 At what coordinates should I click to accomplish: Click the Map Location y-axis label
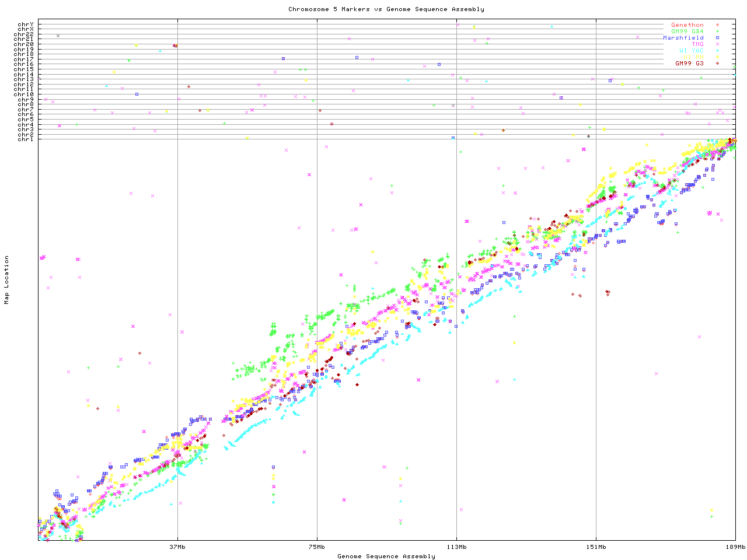point(7,280)
